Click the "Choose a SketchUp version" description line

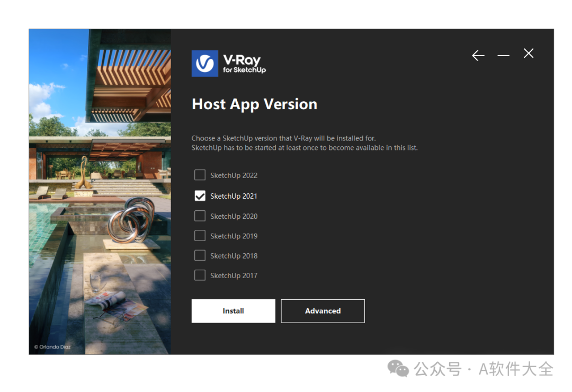click(283, 138)
